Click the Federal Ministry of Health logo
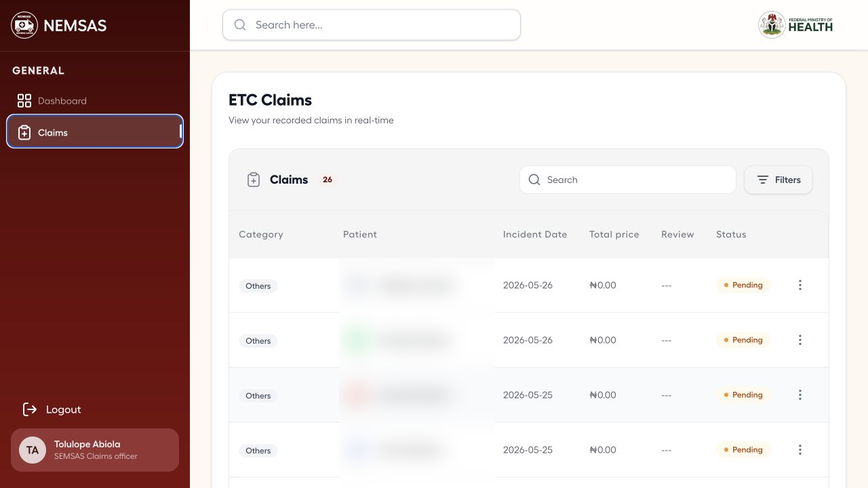The height and width of the screenshot is (488, 868). pos(795,25)
